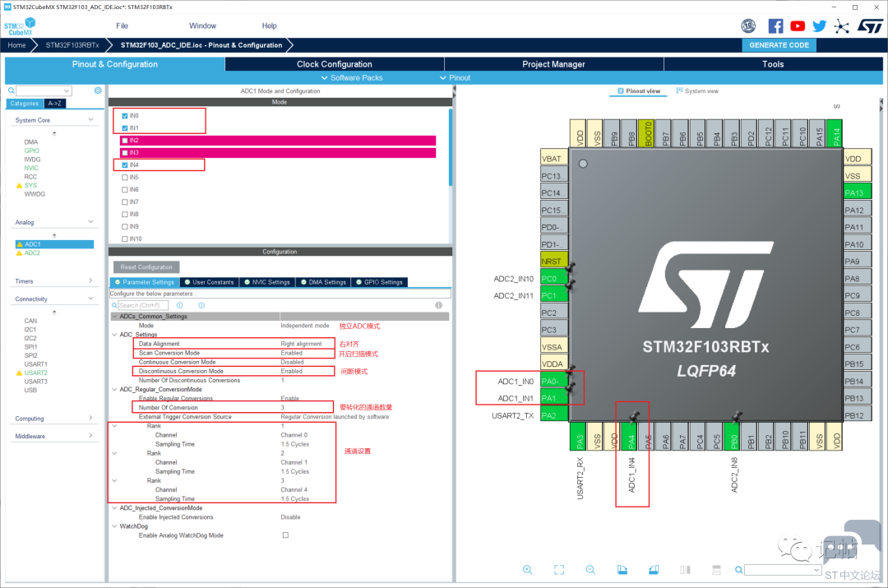Zoom in on the pinout view

coord(527,570)
